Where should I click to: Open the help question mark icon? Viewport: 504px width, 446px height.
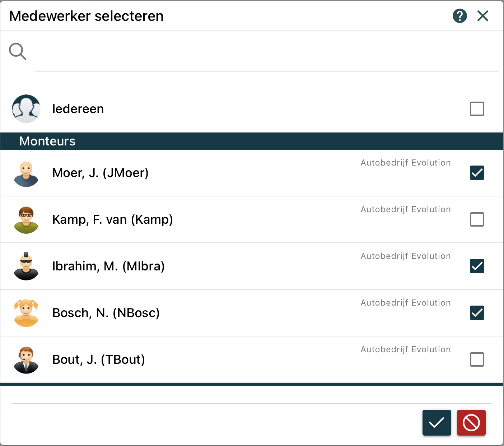[x=459, y=16]
